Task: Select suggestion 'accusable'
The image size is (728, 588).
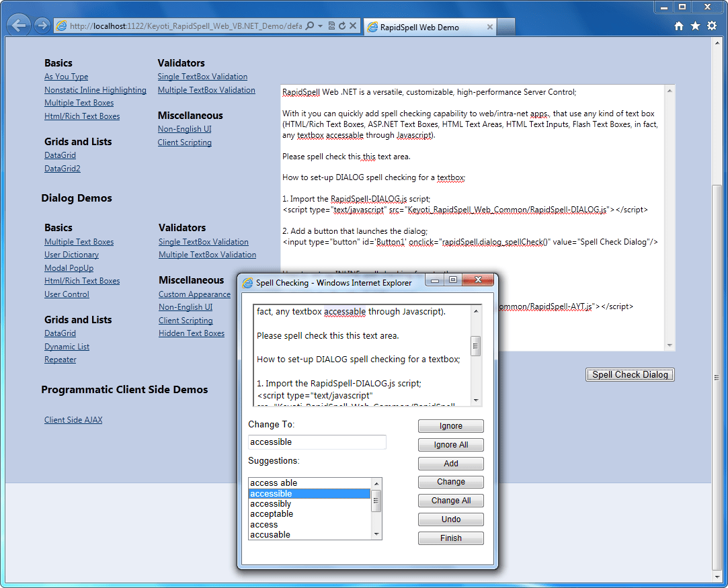Action: [310, 535]
